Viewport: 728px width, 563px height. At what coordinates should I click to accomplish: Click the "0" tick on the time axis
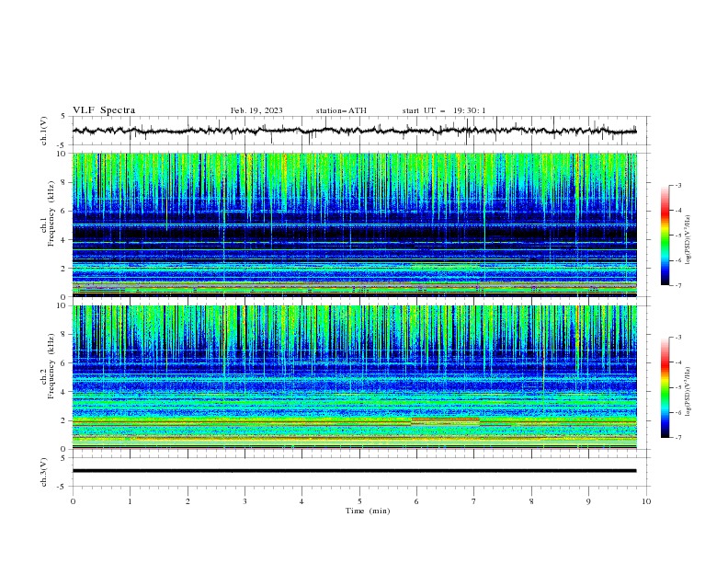pyautogui.click(x=73, y=501)
